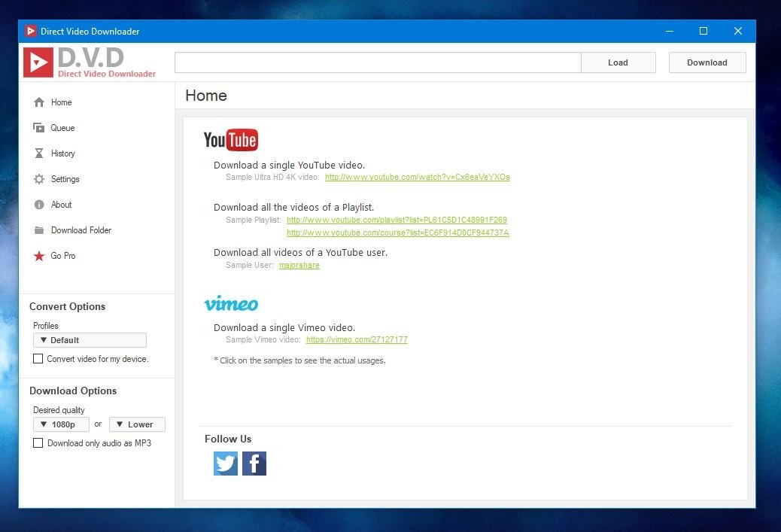Enable Download only audio as MP3
The height and width of the screenshot is (532, 781).
pyautogui.click(x=38, y=443)
